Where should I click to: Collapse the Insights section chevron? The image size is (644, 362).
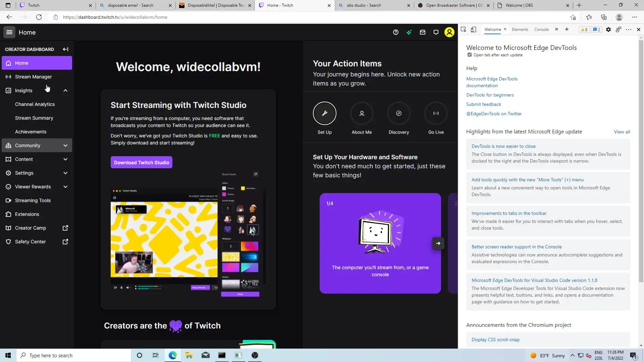tap(65, 90)
